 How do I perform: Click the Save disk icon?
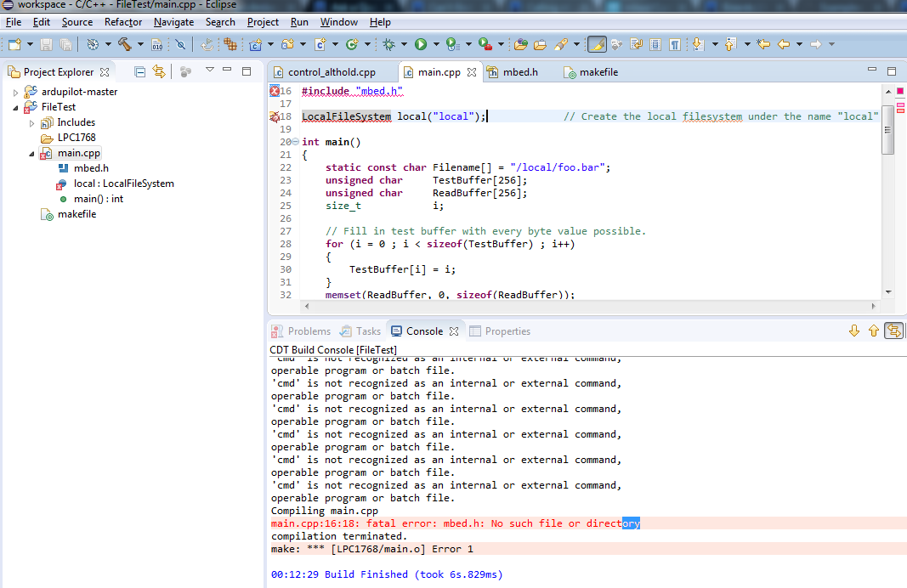(x=46, y=44)
